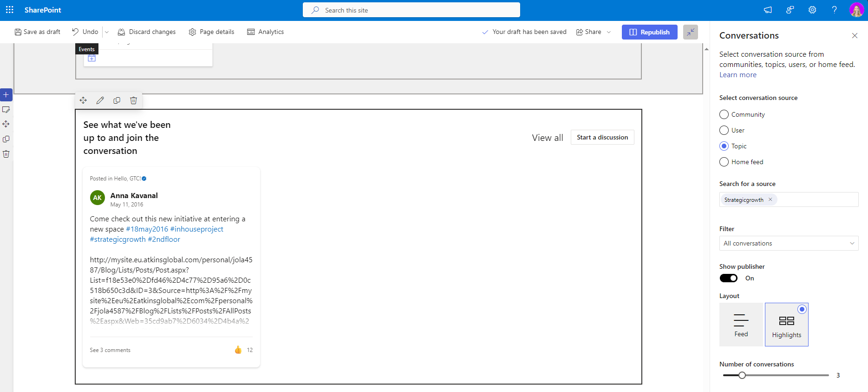Click the #inhouseproject hashtag link
Screen dimensions: 868x392
click(197, 229)
